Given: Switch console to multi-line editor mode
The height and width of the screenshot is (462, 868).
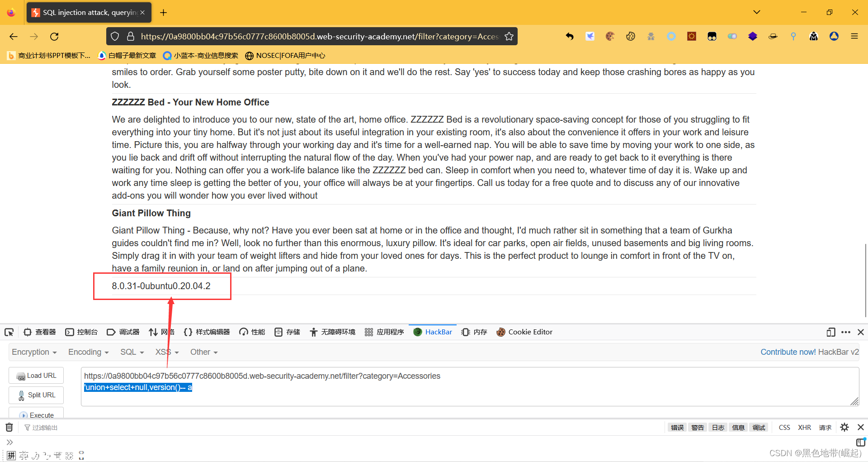Looking at the screenshot, I should click(x=861, y=442).
